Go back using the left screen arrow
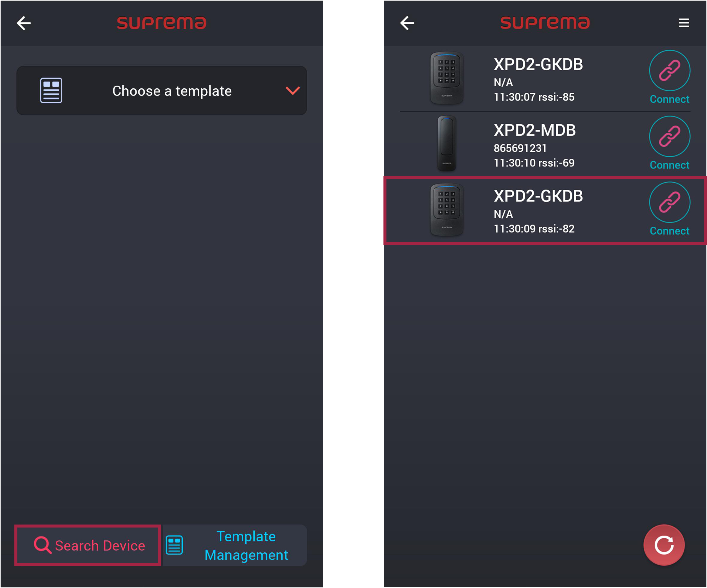Image resolution: width=707 pixels, height=588 pixels. click(24, 23)
